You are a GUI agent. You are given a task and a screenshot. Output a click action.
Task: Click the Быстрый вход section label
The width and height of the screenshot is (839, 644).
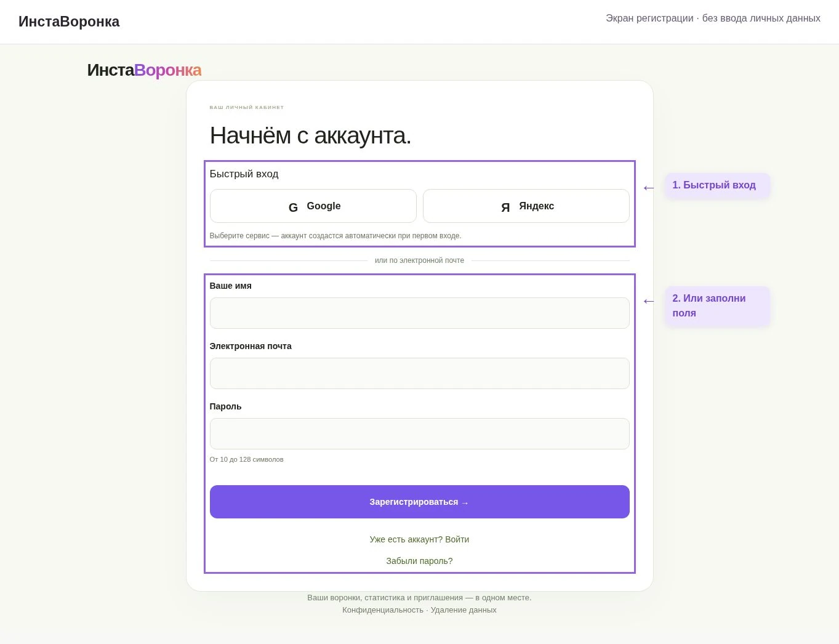click(244, 174)
